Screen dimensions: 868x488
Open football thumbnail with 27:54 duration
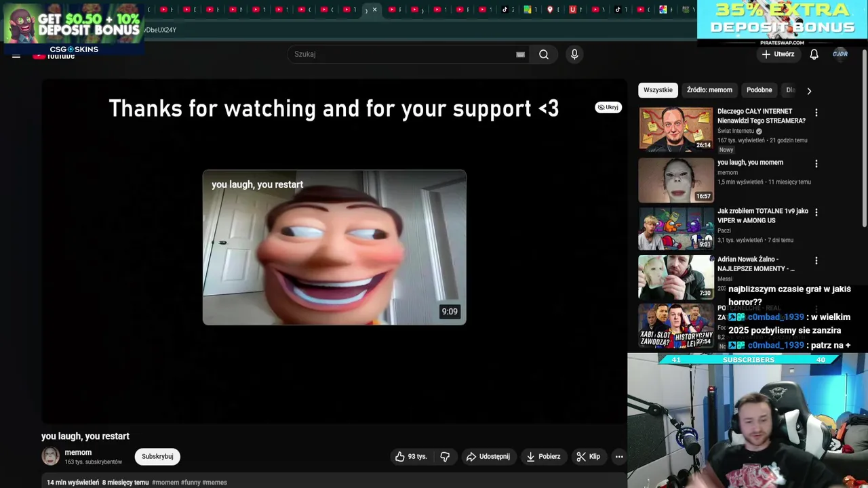tap(676, 326)
